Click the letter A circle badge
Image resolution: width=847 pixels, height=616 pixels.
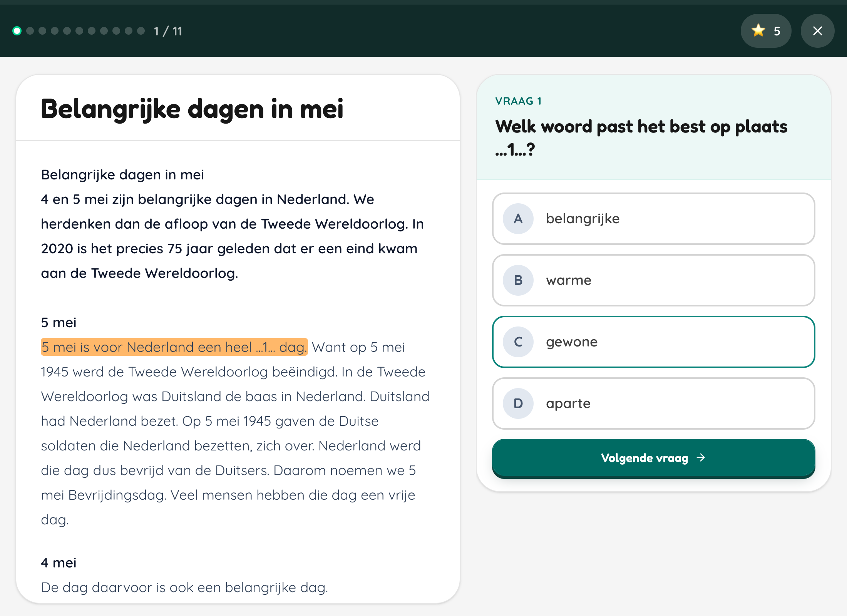click(518, 219)
